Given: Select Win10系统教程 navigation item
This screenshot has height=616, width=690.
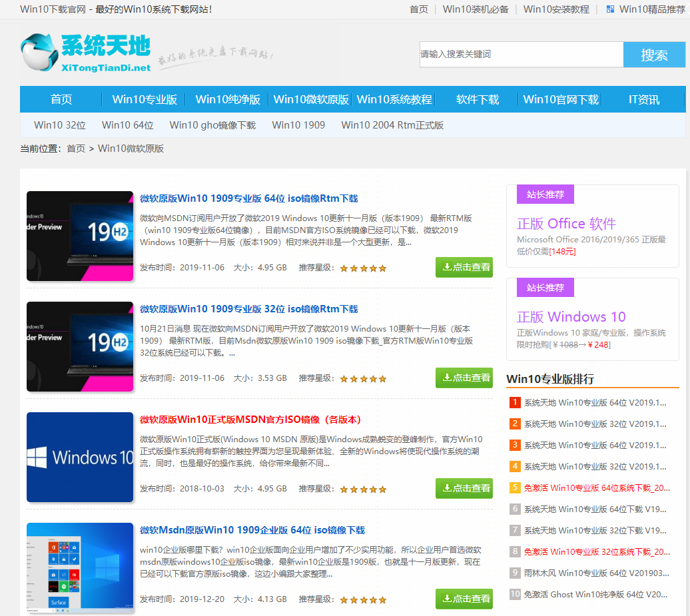Looking at the screenshot, I should pyautogui.click(x=394, y=99).
